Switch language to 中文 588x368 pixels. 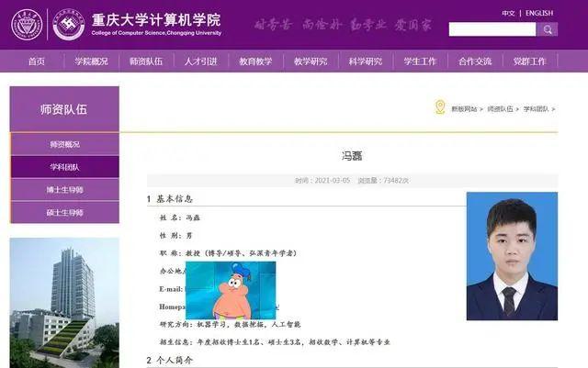pos(508,13)
